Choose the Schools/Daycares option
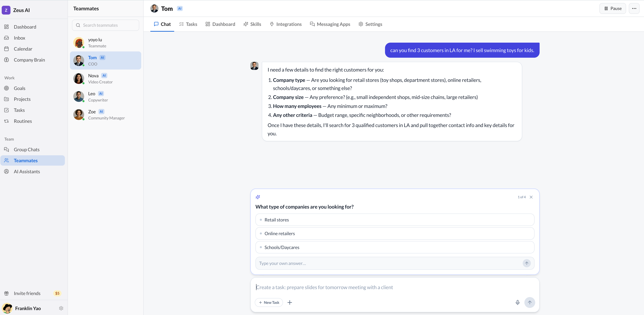This screenshot has width=644, height=315. point(395,247)
